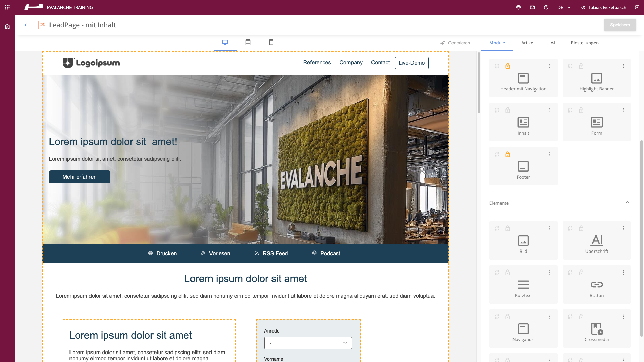Collapse the Elemente section
Viewport: 644px width, 362px height.
pos(627,203)
